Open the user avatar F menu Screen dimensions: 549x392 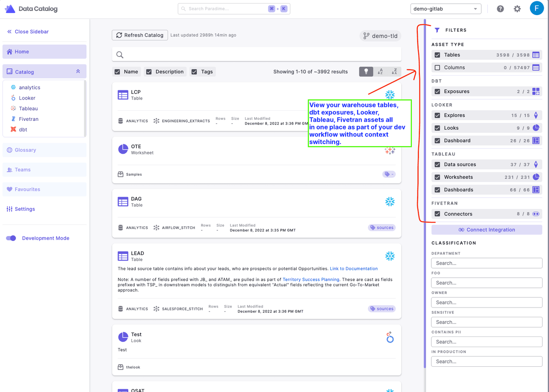537,8
